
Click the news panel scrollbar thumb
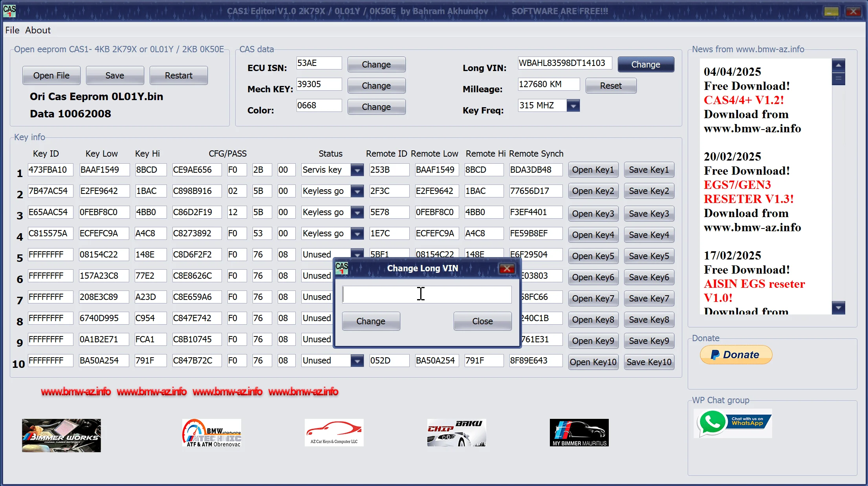point(838,79)
